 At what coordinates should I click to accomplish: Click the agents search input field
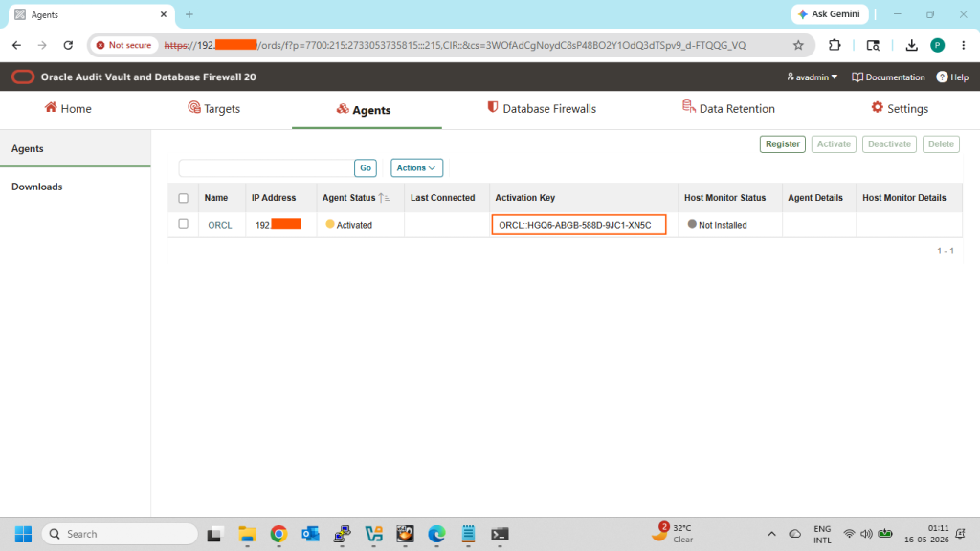click(x=266, y=168)
